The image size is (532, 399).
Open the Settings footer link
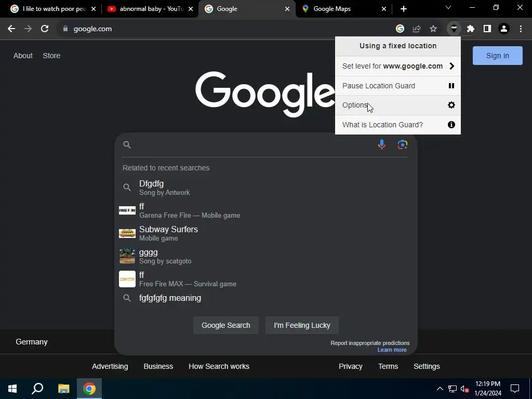click(427, 366)
